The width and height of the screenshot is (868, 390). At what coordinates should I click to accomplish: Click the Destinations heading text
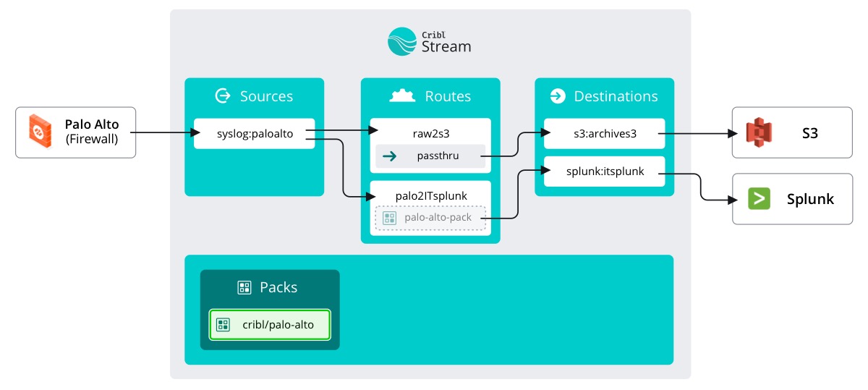(x=616, y=96)
